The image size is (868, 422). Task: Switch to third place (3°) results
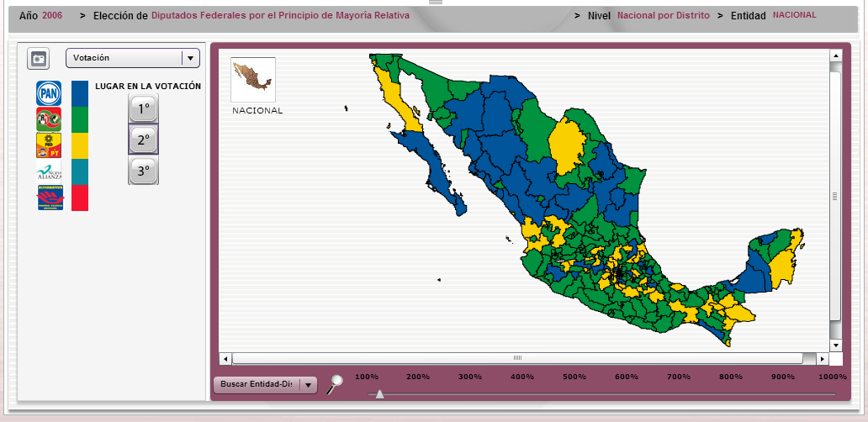point(143,171)
